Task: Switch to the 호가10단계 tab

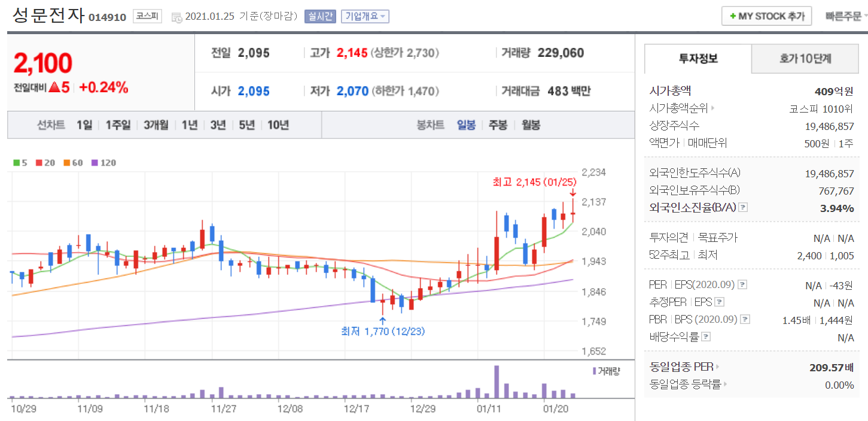Action: pos(805,59)
